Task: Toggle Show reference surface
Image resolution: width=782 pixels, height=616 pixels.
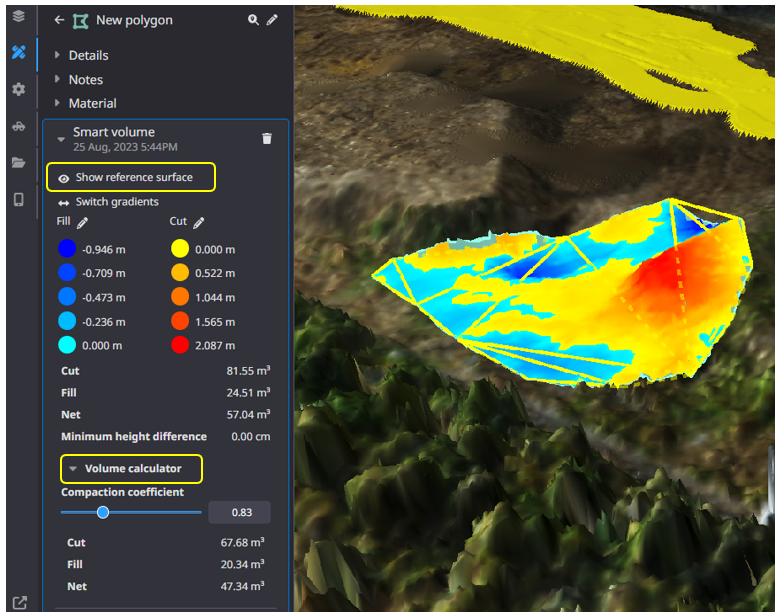Action: (x=131, y=178)
